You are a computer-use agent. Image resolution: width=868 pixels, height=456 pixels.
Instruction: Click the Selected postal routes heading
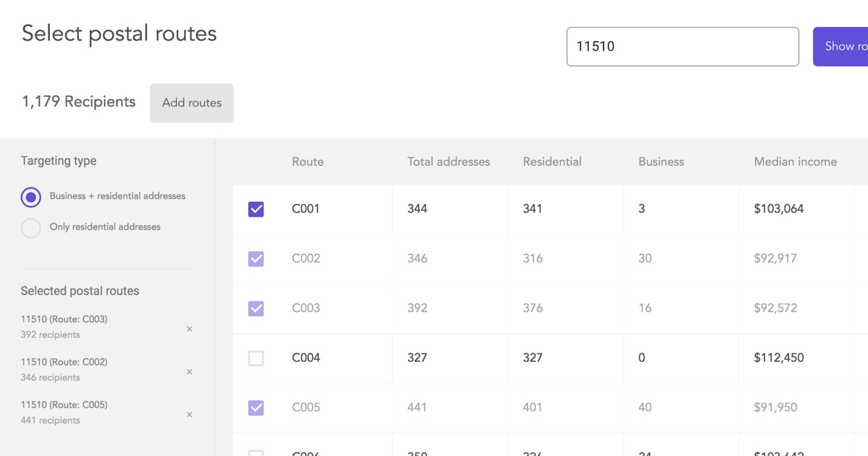(x=80, y=291)
